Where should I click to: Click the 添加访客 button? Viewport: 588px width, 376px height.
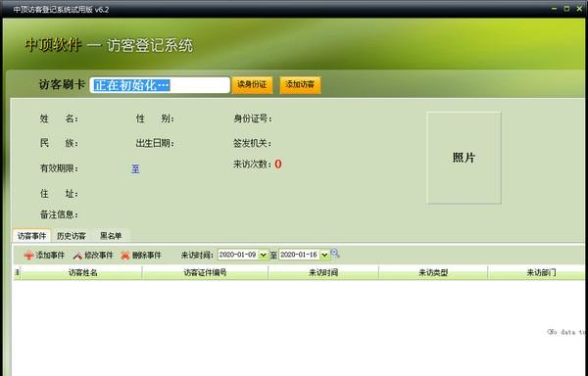pos(300,84)
